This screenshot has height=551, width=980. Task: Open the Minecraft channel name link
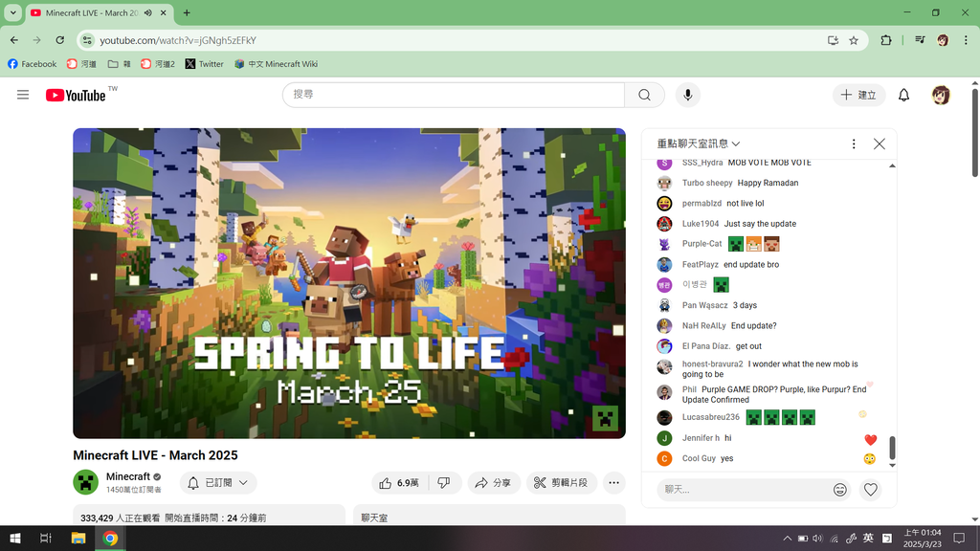(128, 476)
